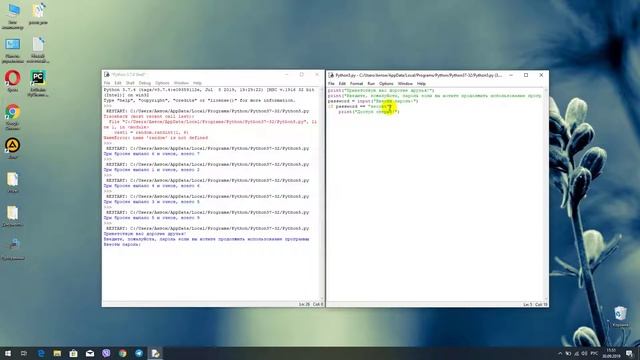The height and width of the screenshot is (360, 640).
Task: Switch the keyboard input language indicator
Action: pos(594,353)
